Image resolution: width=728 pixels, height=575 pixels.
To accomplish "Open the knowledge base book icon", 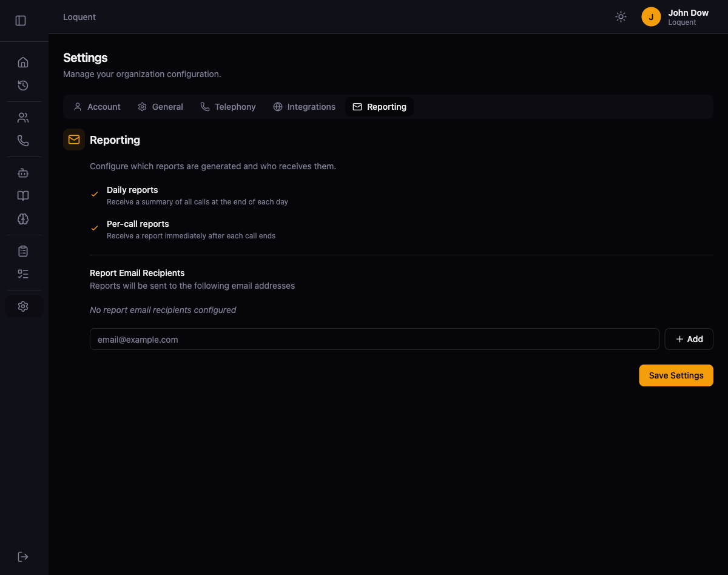I will tap(23, 196).
